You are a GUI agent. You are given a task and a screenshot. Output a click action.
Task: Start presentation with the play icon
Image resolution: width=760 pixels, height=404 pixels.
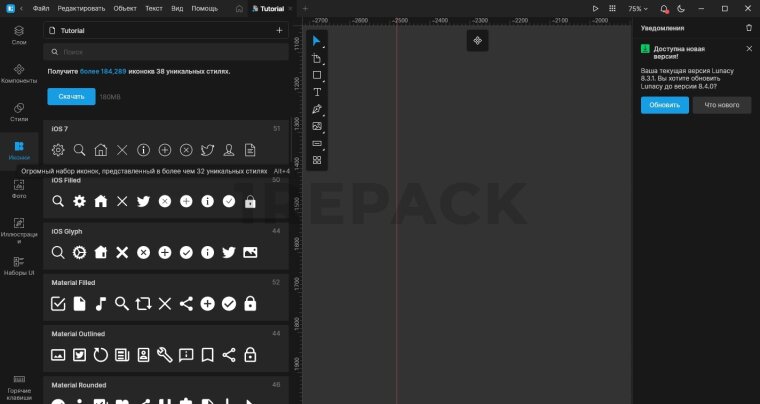[x=595, y=8]
